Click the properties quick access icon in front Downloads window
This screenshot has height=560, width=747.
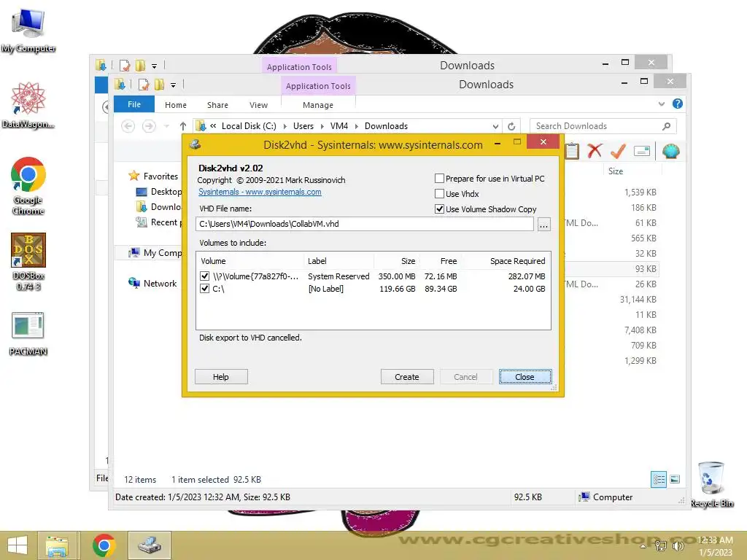pyautogui.click(x=144, y=85)
